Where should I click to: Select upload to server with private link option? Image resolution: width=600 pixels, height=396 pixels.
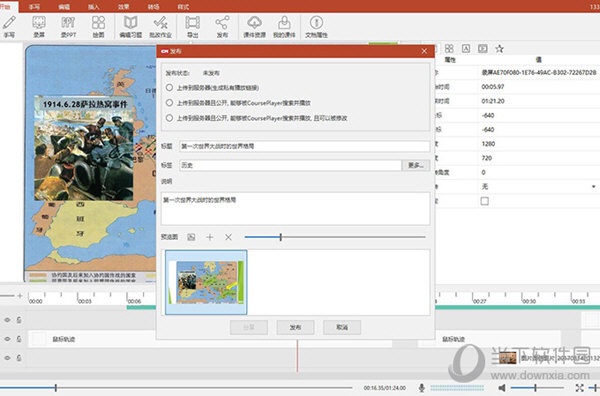[169, 88]
